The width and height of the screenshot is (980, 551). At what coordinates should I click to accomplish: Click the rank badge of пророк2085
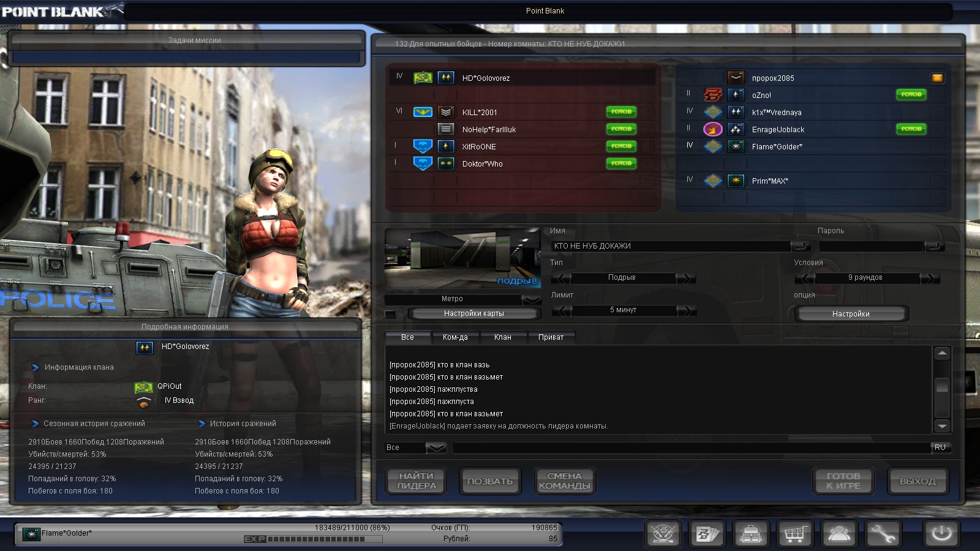tap(736, 78)
